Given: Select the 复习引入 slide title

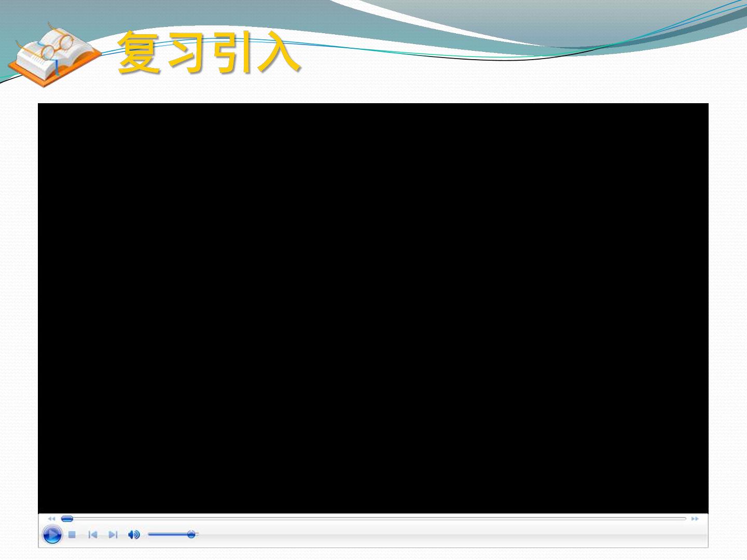Looking at the screenshot, I should pos(209,52).
